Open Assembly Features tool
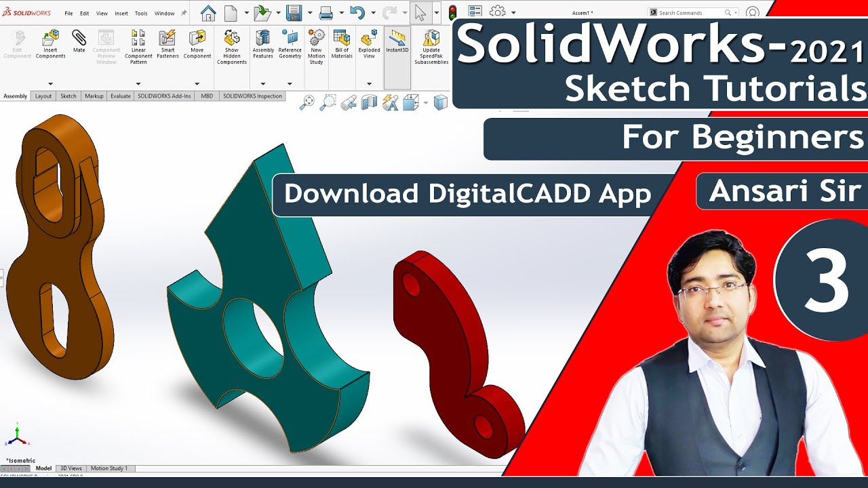 [x=263, y=44]
